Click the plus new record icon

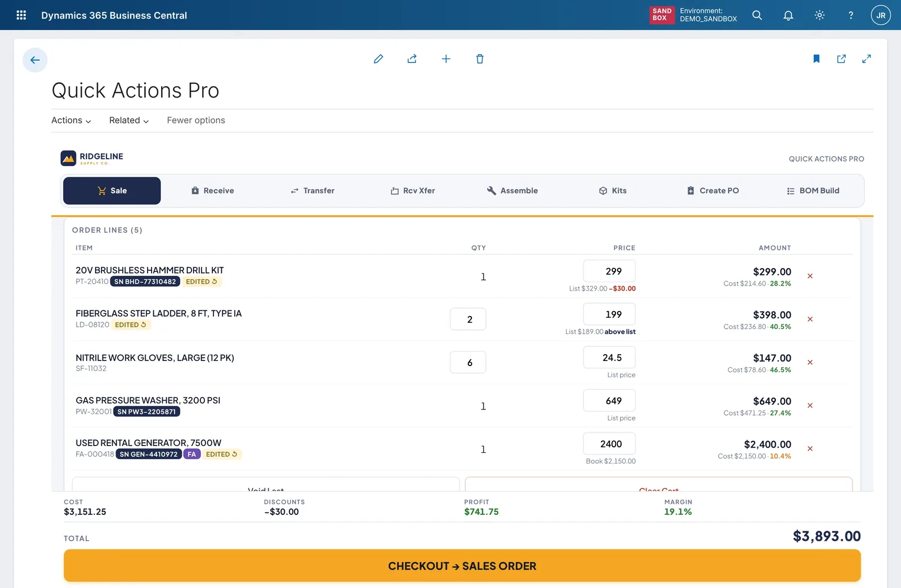tap(446, 59)
